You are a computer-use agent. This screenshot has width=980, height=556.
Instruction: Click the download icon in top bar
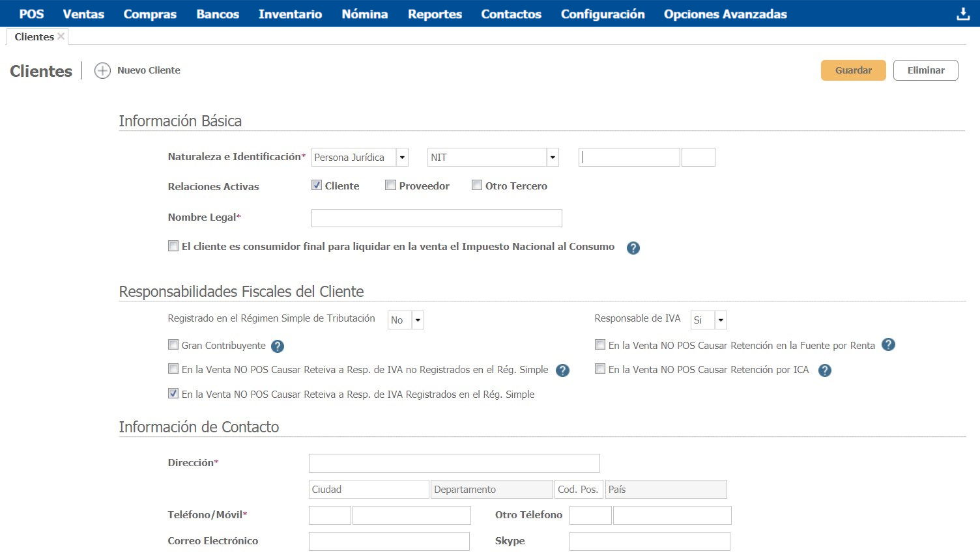(x=962, y=14)
